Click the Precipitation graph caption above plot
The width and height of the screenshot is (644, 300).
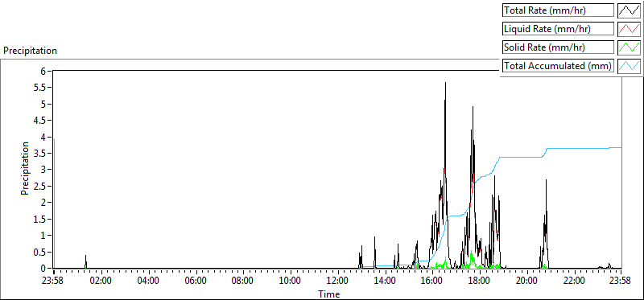(30, 51)
